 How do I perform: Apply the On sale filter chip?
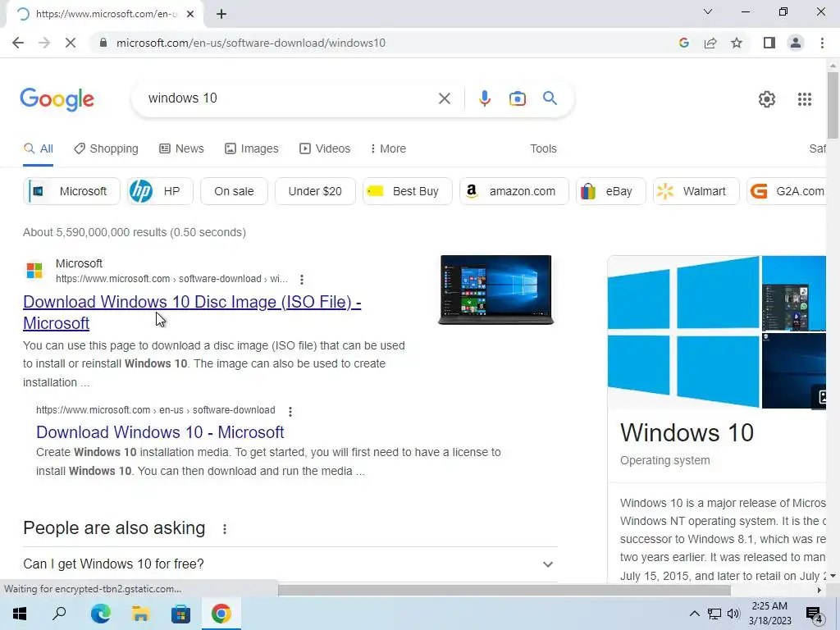[234, 191]
